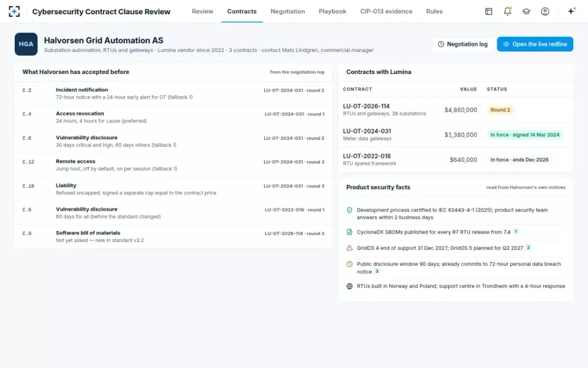The width and height of the screenshot is (588, 368).
Task: Select the Remote access row
Action: 173,165
